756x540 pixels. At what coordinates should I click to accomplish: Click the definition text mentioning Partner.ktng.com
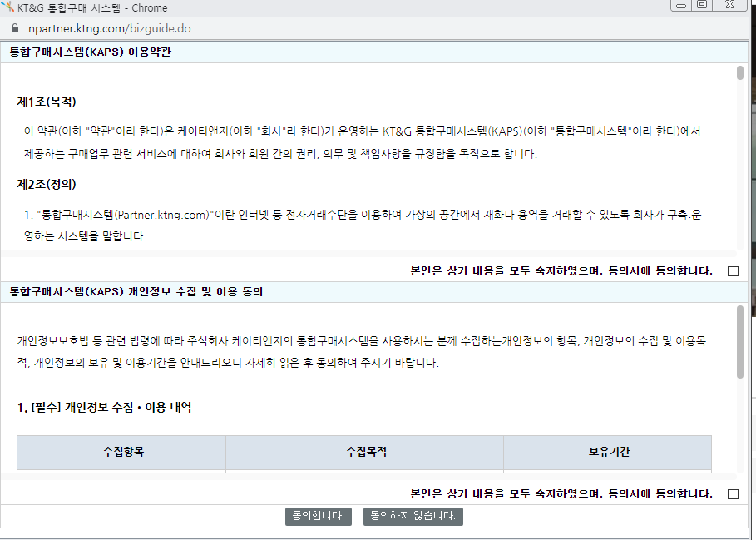pos(363,225)
